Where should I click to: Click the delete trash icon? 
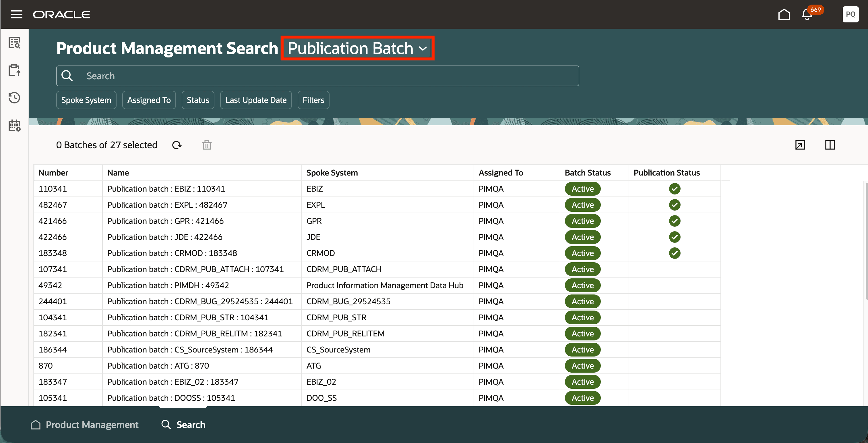click(x=207, y=145)
